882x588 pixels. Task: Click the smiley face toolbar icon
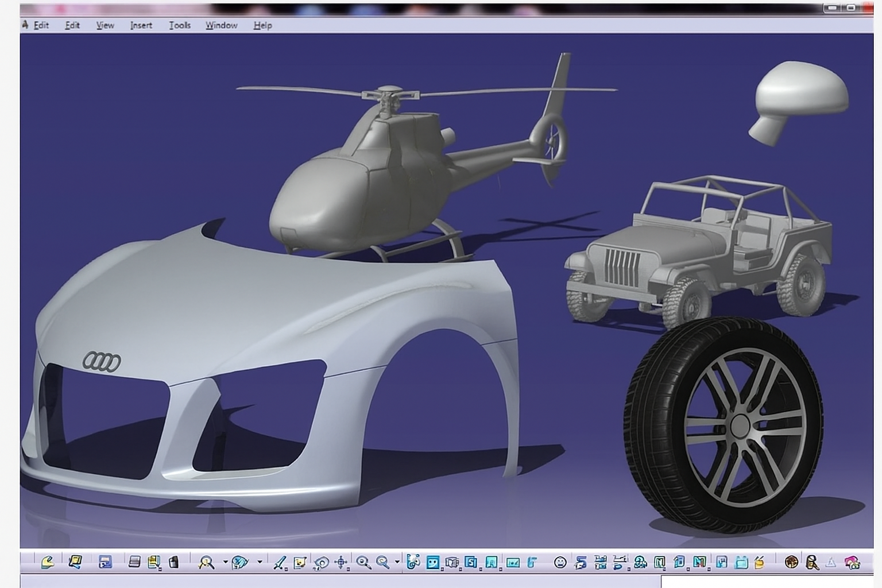pyautogui.click(x=560, y=562)
